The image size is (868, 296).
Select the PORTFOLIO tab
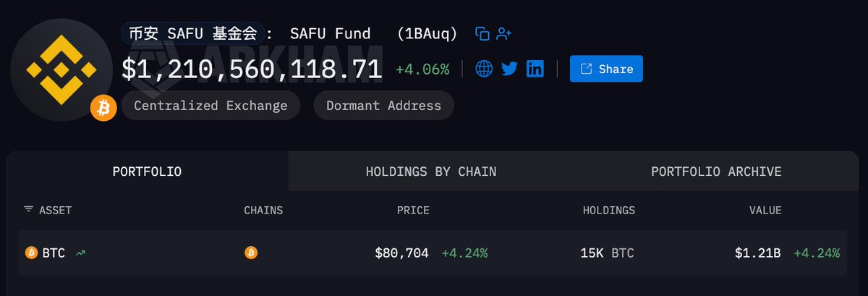coord(147,172)
